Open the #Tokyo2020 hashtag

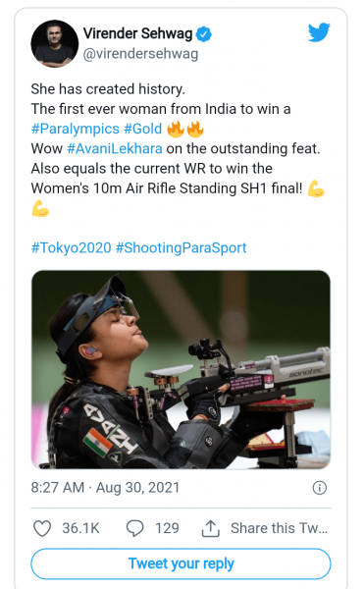coord(72,248)
